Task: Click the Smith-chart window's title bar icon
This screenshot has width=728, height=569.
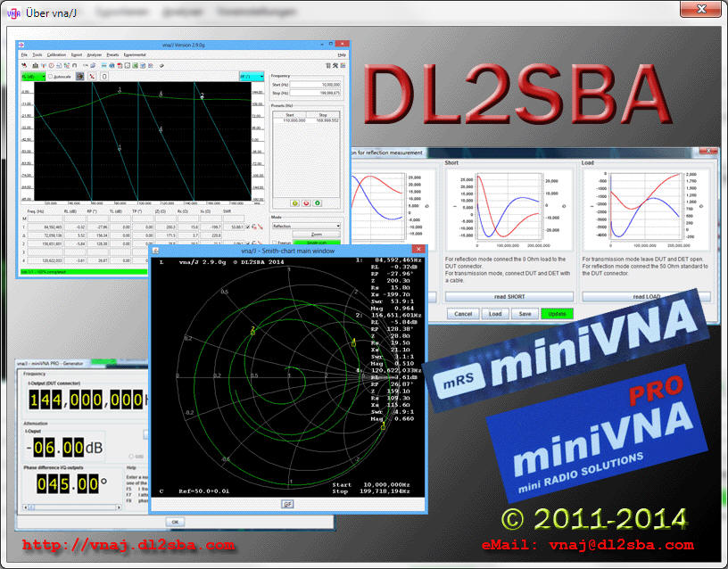Action: [156, 251]
